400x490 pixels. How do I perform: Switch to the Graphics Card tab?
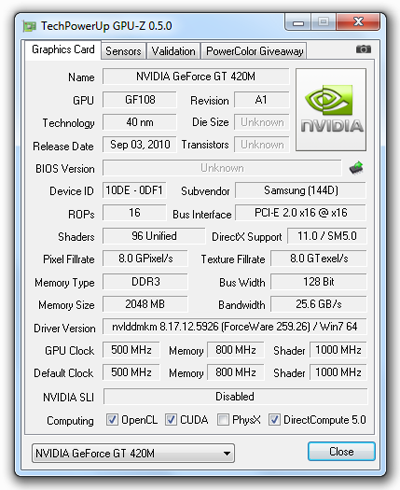point(63,50)
